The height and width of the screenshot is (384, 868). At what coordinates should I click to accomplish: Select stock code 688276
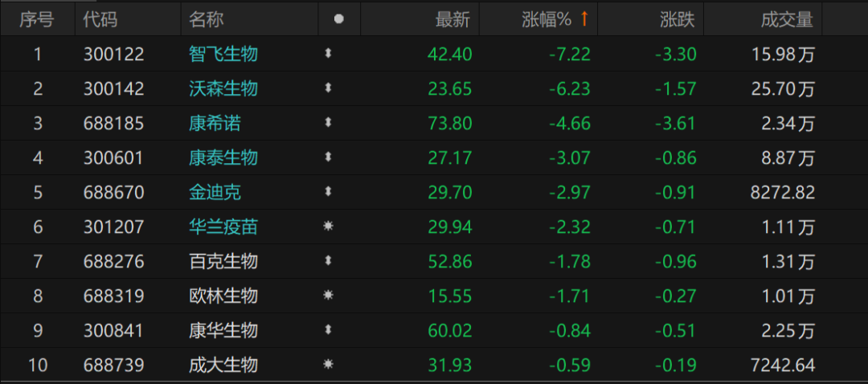tap(114, 261)
